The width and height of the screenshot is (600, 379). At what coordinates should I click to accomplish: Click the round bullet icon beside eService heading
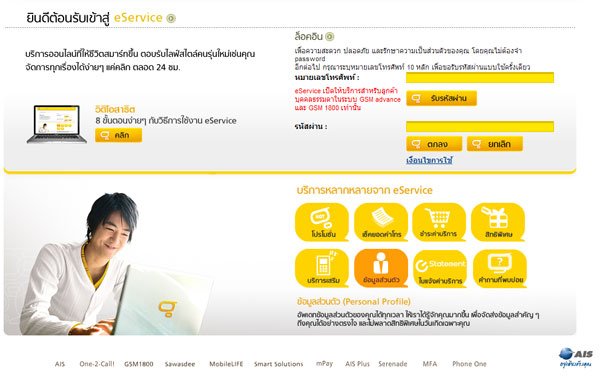click(171, 18)
